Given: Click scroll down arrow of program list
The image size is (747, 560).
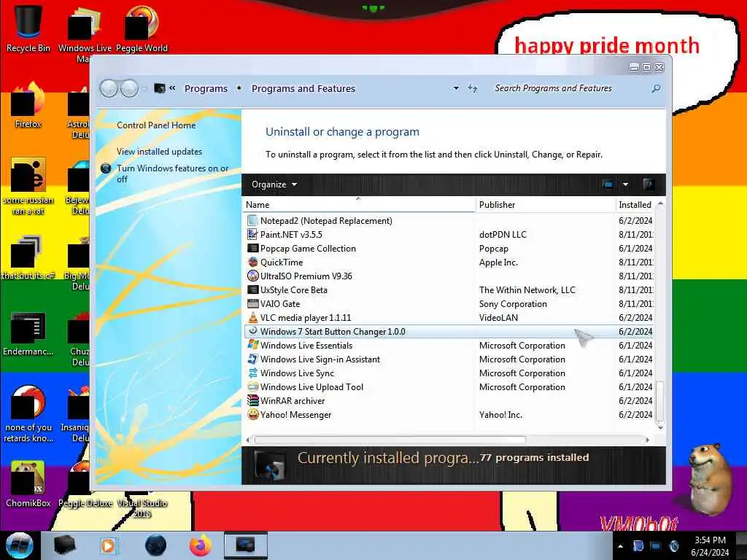Looking at the screenshot, I should [x=660, y=427].
